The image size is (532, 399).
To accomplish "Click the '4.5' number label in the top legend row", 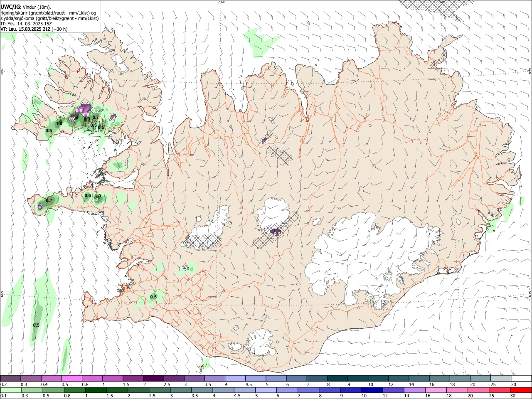I will tap(249, 384).
